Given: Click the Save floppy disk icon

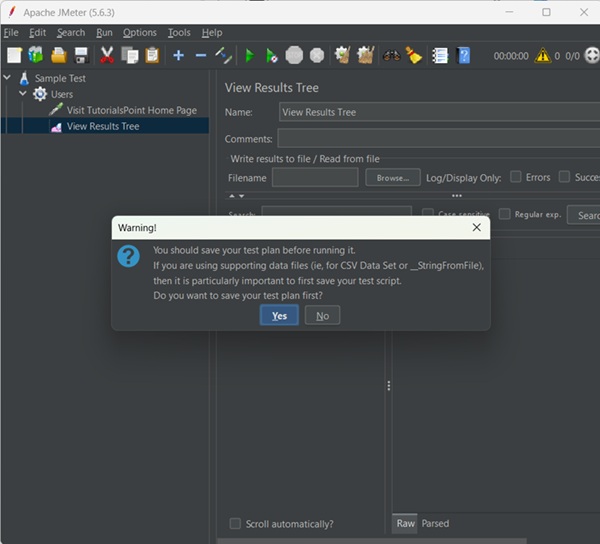Looking at the screenshot, I should pyautogui.click(x=81, y=55).
